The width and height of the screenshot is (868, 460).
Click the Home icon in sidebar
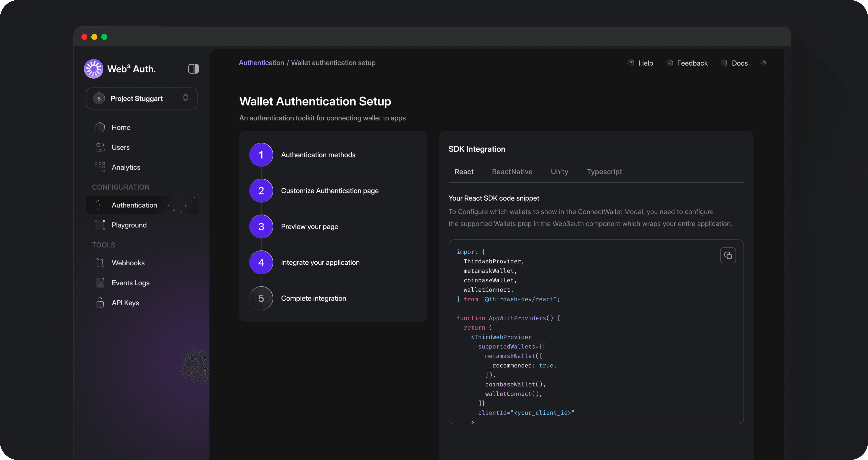tap(100, 127)
